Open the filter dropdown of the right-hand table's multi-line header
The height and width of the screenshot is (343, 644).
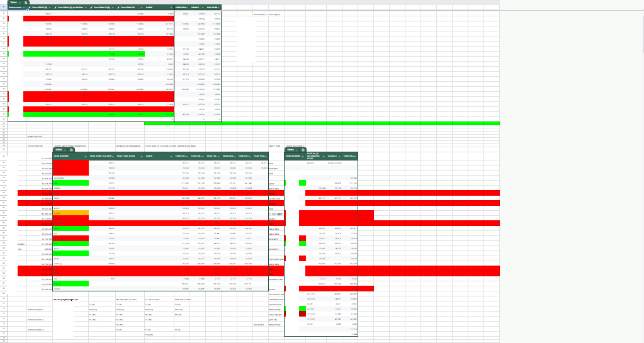tap(323, 157)
